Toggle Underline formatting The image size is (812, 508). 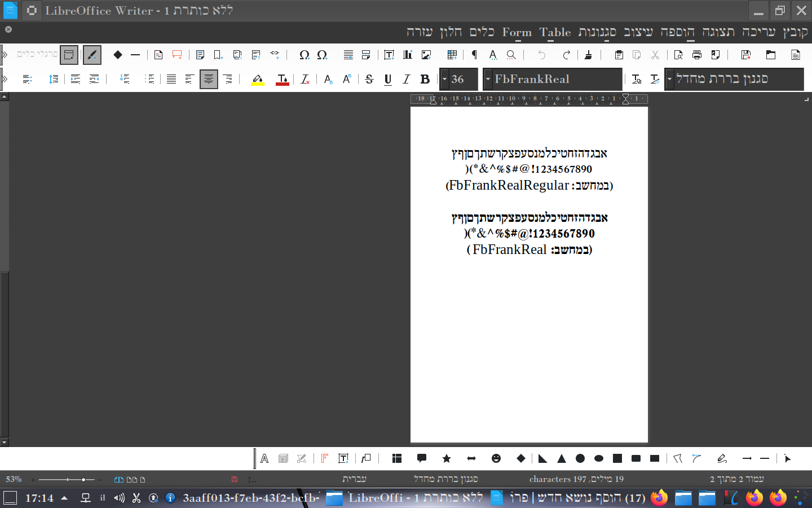click(388, 80)
